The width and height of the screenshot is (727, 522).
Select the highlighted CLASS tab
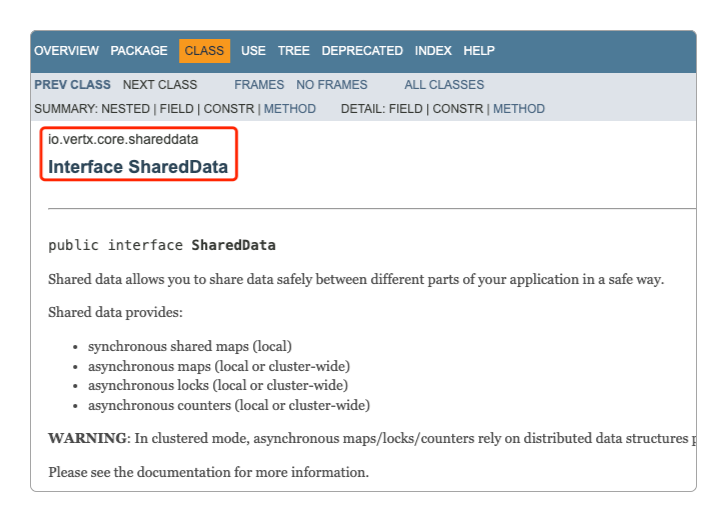[204, 51]
